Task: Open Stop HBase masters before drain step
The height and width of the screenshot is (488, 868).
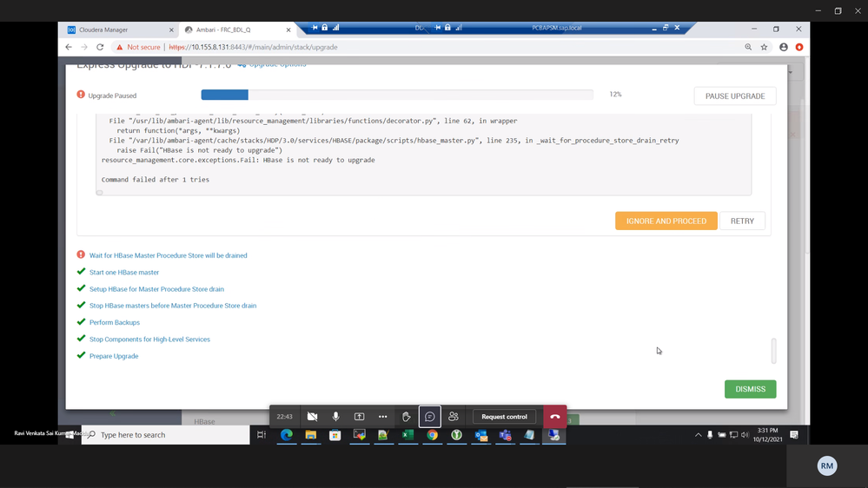Action: (x=173, y=306)
